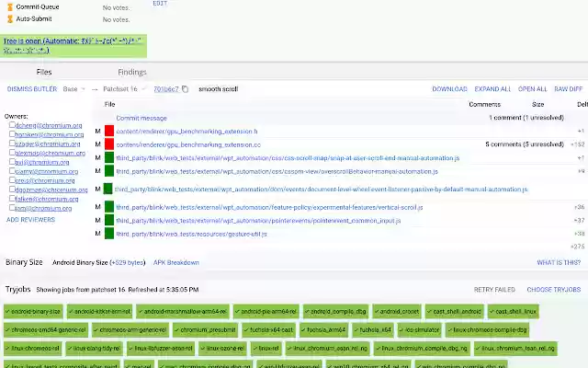Open cast_shell_linux tryjob chip

click(514, 311)
